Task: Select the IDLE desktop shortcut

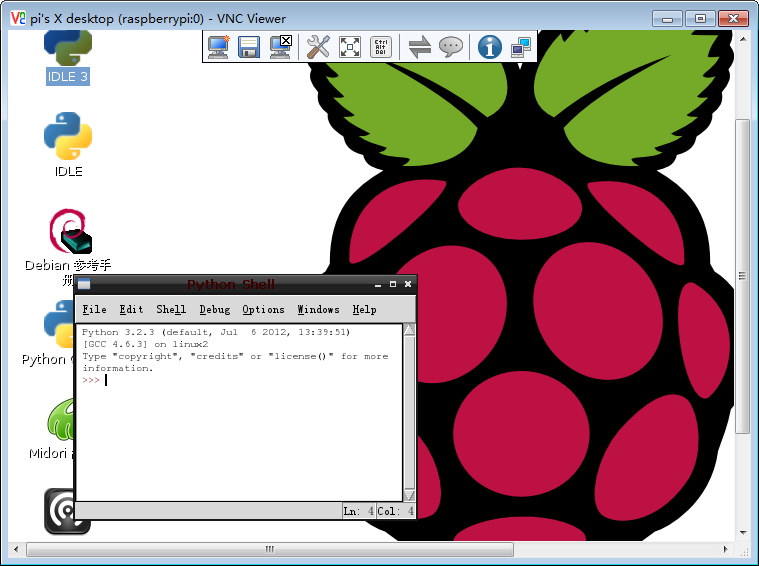Action: click(68, 144)
